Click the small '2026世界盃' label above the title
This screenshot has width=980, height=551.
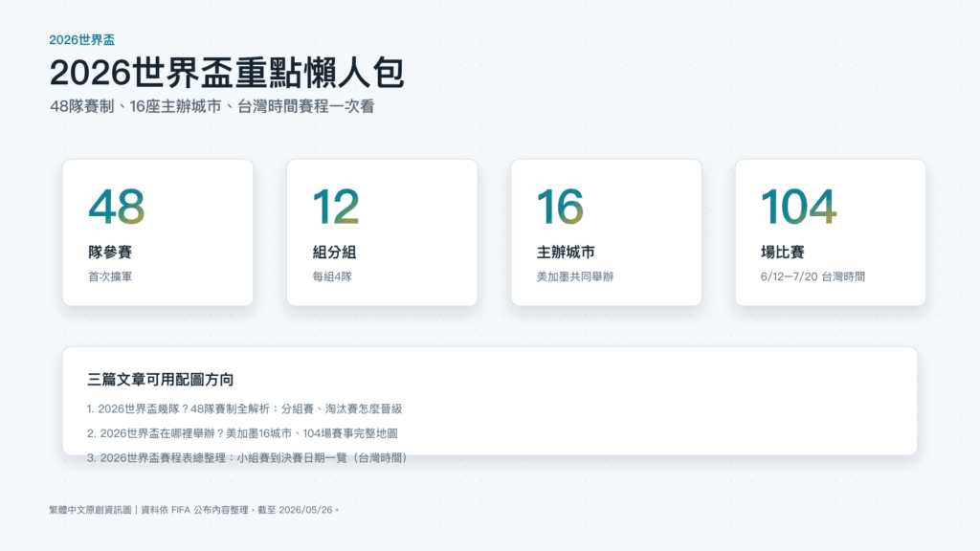coord(82,40)
